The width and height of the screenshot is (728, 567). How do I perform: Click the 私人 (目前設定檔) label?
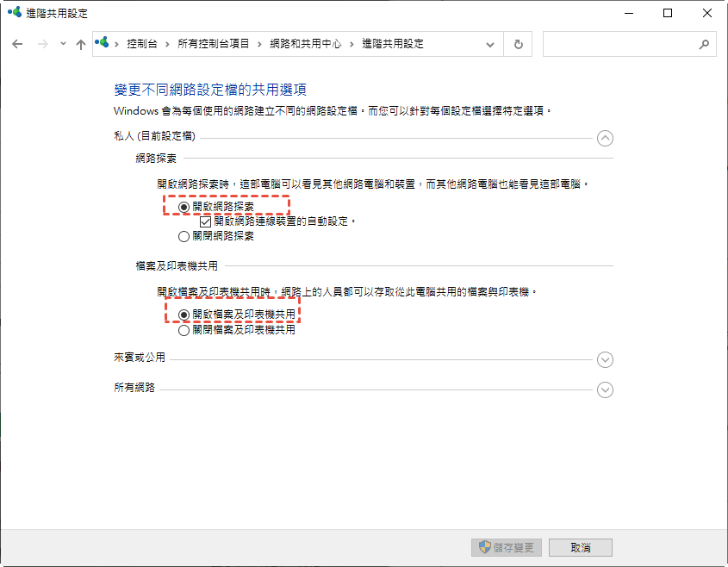tap(154, 136)
